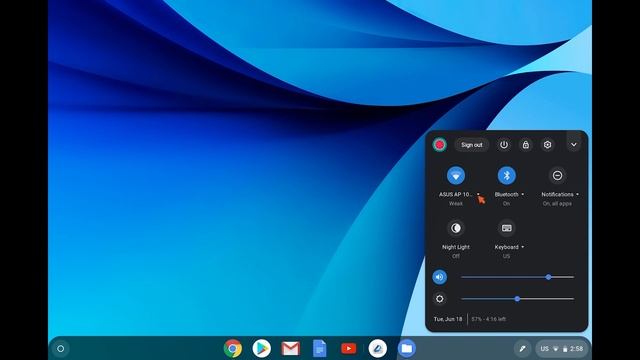
Task: Mute audio with the speaker icon
Action: 440,277
